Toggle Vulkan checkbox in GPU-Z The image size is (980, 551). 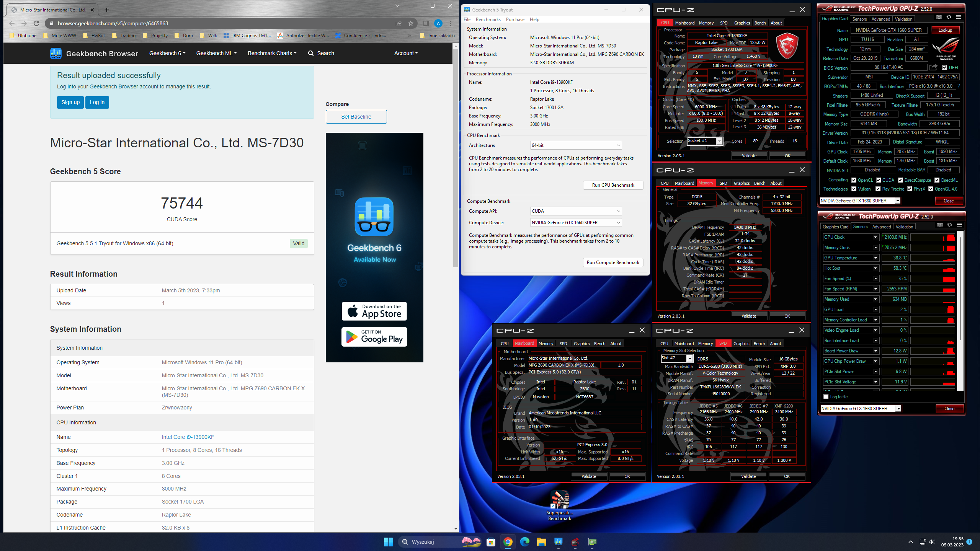[854, 189]
